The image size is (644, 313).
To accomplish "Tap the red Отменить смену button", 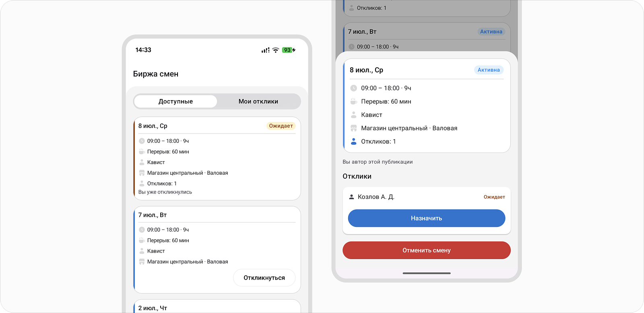I will click(x=427, y=250).
